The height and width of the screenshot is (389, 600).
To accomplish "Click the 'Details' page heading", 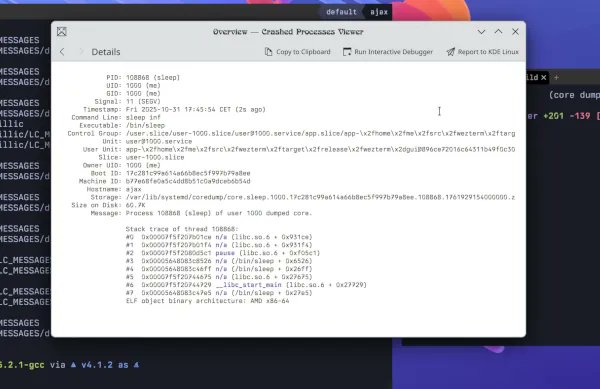I will [x=106, y=52].
